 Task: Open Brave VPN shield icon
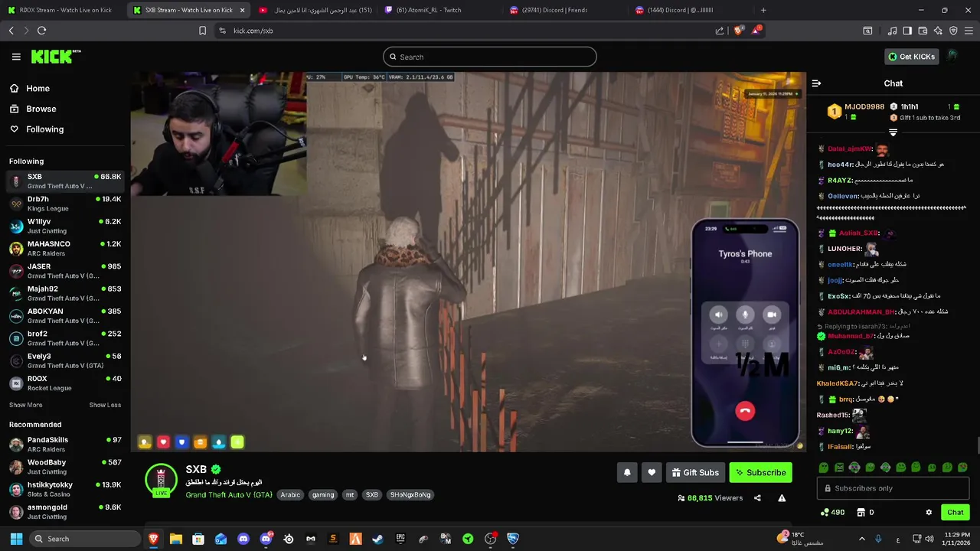pos(953,31)
